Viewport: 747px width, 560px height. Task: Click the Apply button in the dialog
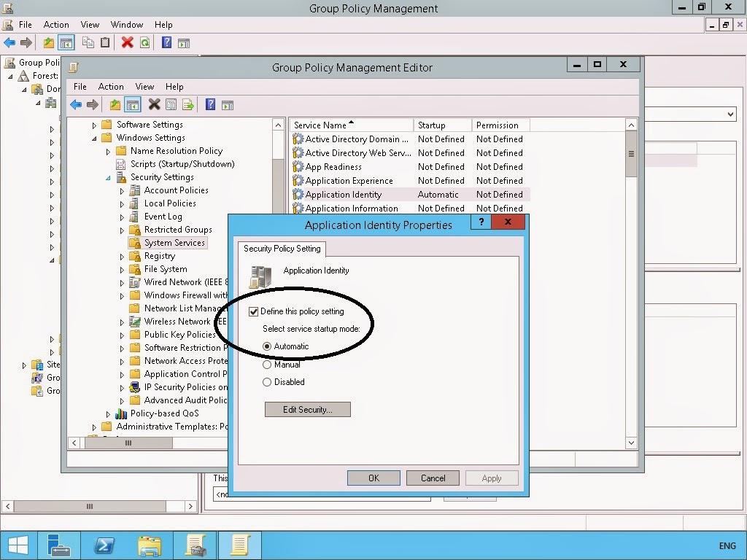click(x=492, y=478)
